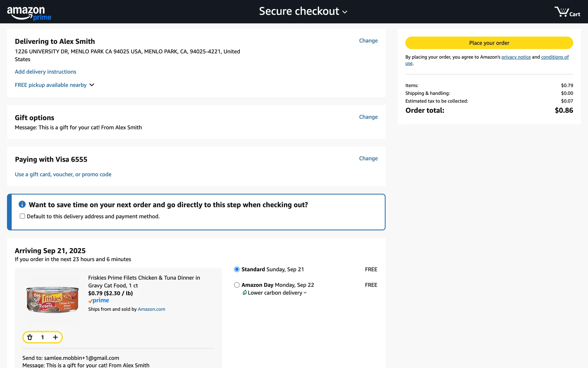Viewport: 588px width, 368px height.
Task: Click the trash icon to remove item
Action: coord(30,337)
